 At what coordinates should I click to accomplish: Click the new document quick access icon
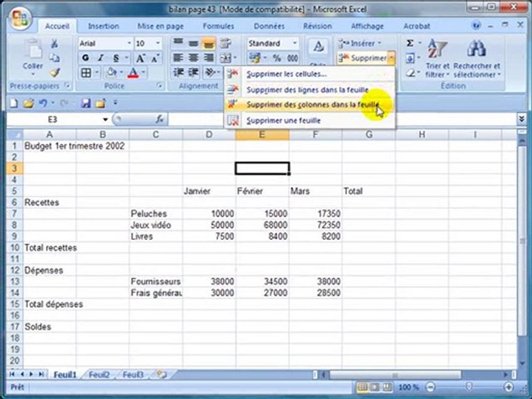(x=14, y=103)
